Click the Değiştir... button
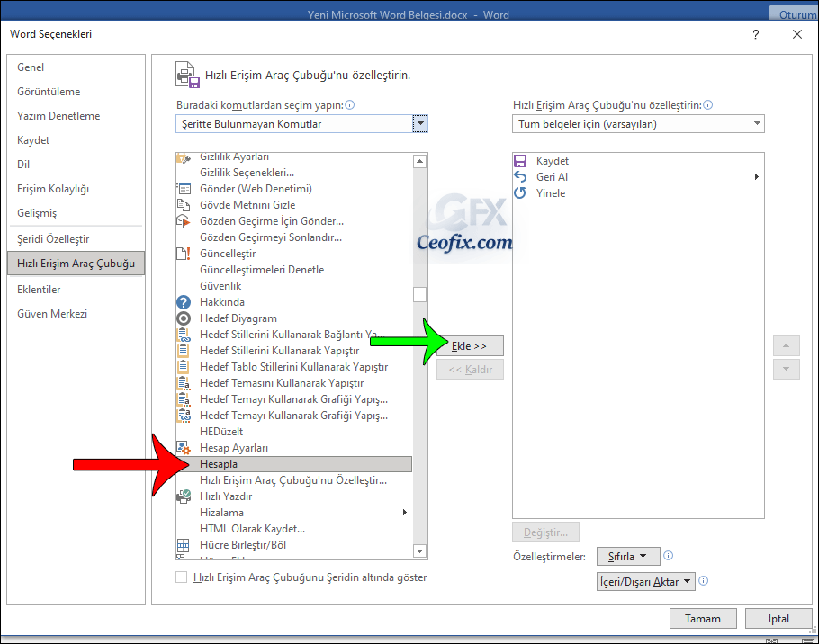819x644 pixels. pyautogui.click(x=545, y=532)
